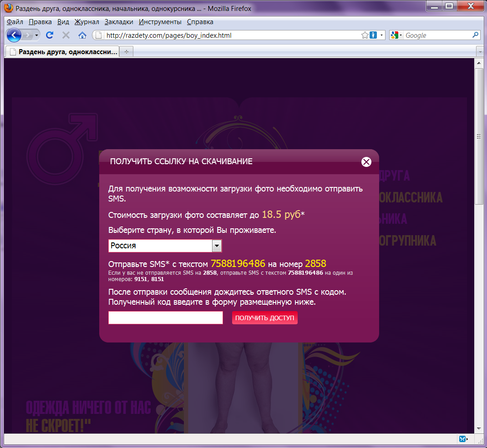Open the back/forward history dropdown arrow
Viewport: 487px width, 448px height.
point(37,35)
